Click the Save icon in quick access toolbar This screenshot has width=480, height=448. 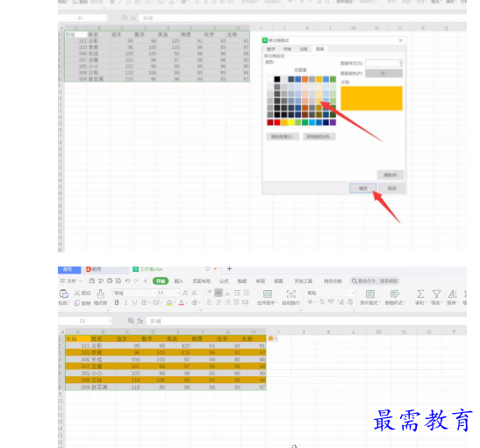pos(91,281)
